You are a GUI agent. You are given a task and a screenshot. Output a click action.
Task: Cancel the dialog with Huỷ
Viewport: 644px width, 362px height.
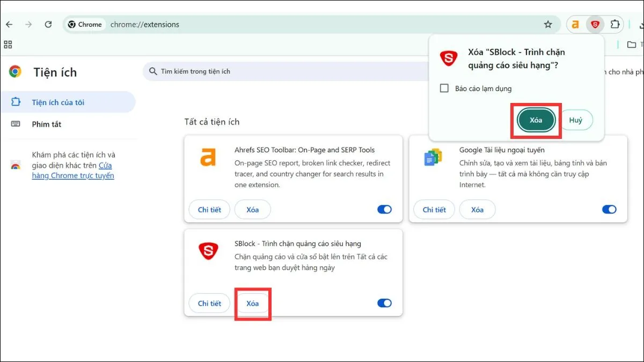pos(575,121)
